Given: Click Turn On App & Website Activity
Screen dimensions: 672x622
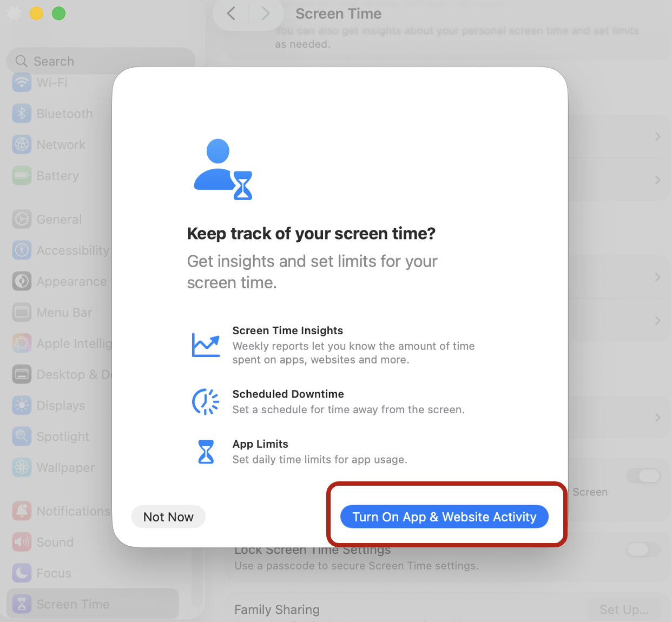Looking at the screenshot, I should point(444,517).
